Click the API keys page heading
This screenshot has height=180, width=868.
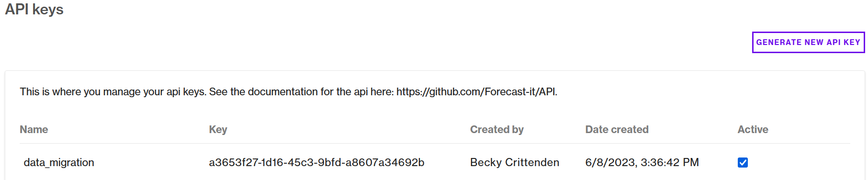pos(34,10)
